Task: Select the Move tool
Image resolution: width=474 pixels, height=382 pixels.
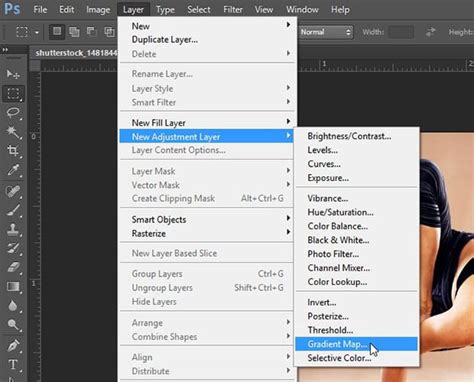Action: (x=13, y=74)
